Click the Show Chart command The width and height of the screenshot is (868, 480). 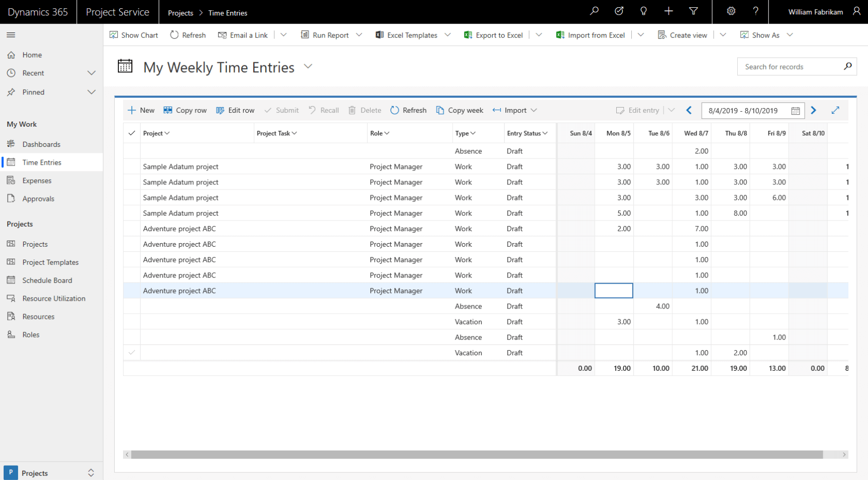click(x=134, y=35)
